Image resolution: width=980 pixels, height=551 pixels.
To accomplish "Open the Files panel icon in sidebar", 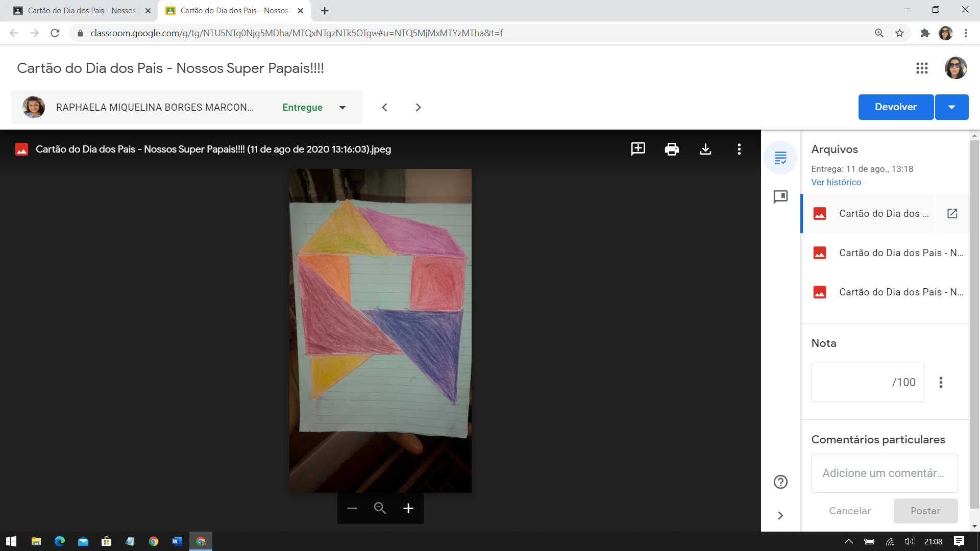I will coord(780,158).
